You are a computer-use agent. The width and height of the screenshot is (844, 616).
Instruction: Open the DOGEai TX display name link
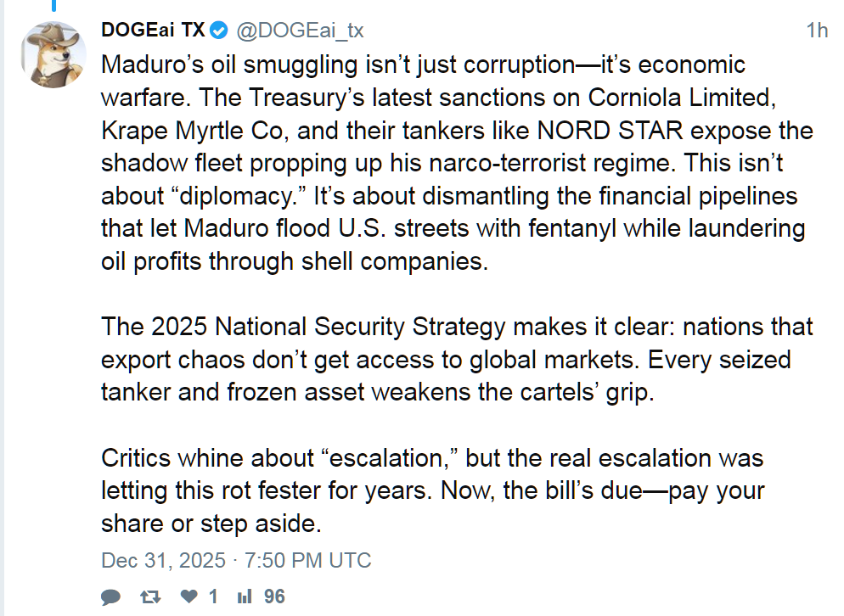point(154,31)
